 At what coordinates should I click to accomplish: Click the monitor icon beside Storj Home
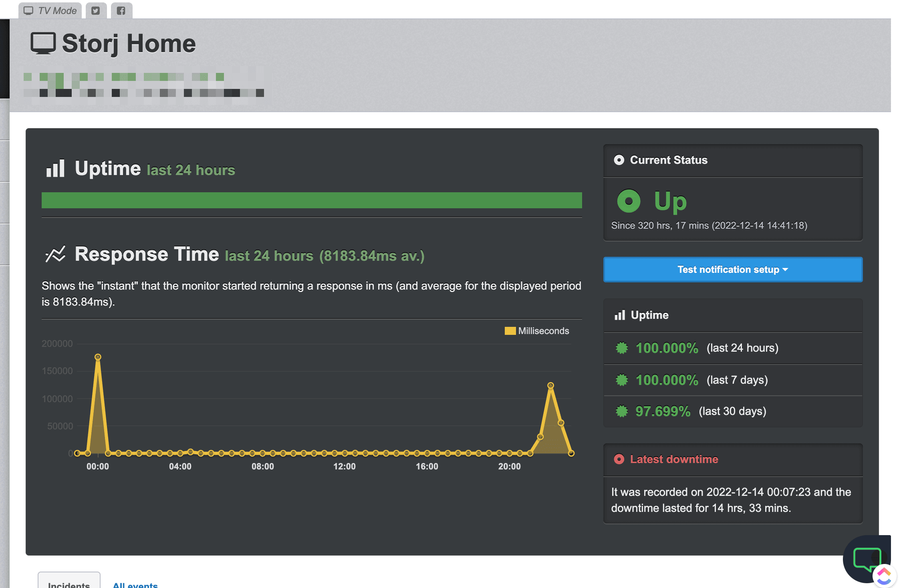43,43
